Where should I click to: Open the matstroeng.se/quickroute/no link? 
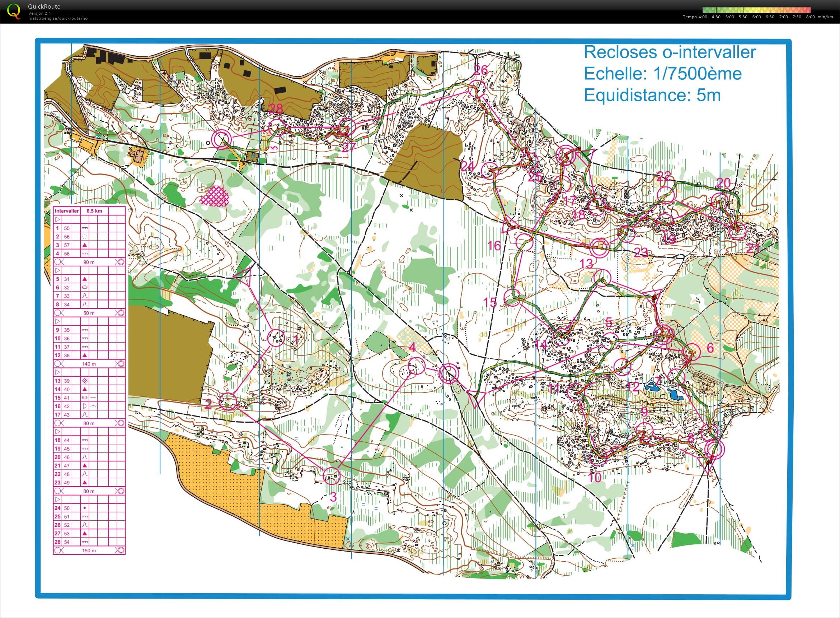tap(58, 18)
